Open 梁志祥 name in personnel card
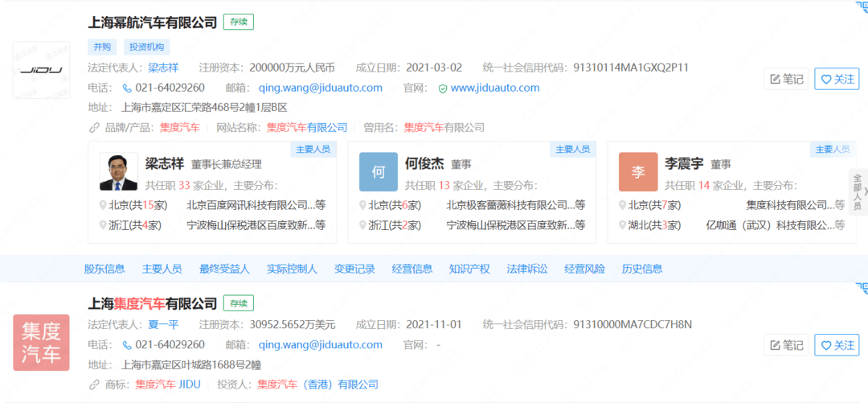 click(165, 163)
